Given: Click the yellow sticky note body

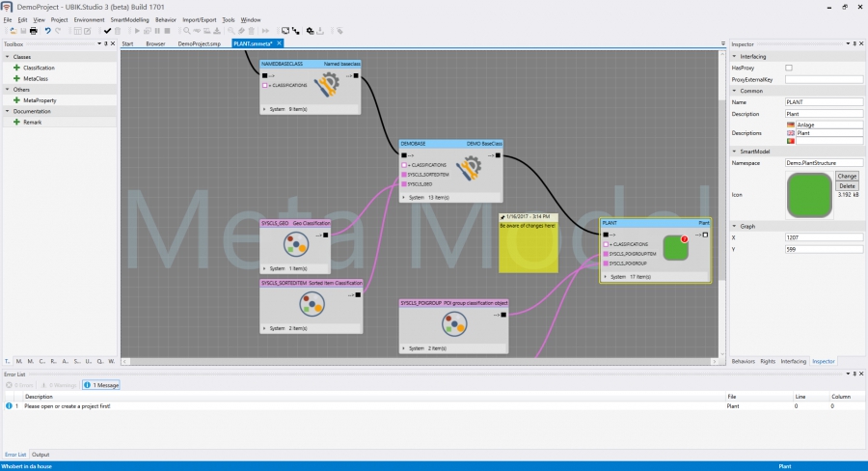Looking at the screenshot, I should [529, 246].
